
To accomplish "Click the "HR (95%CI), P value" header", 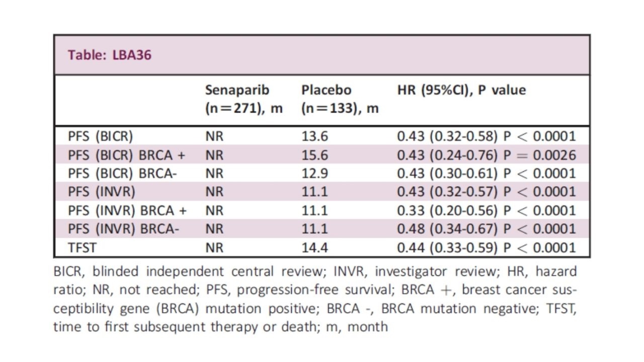I will [x=461, y=90].
